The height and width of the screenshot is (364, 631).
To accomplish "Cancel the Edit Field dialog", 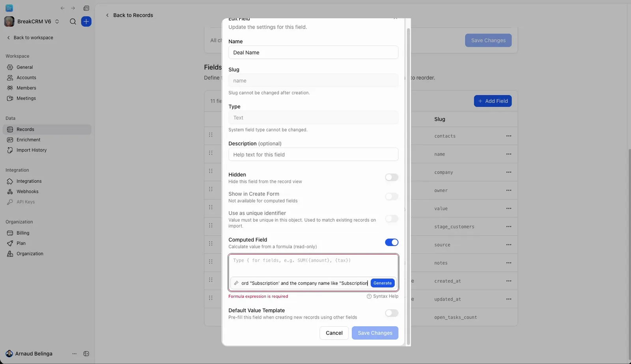I will point(334,333).
